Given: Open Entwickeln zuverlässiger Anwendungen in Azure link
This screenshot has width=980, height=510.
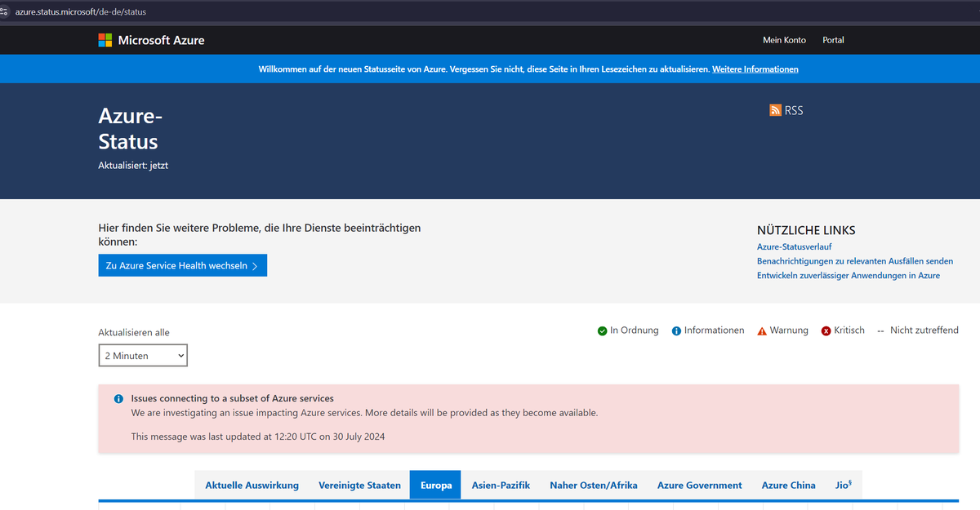Looking at the screenshot, I should point(849,276).
